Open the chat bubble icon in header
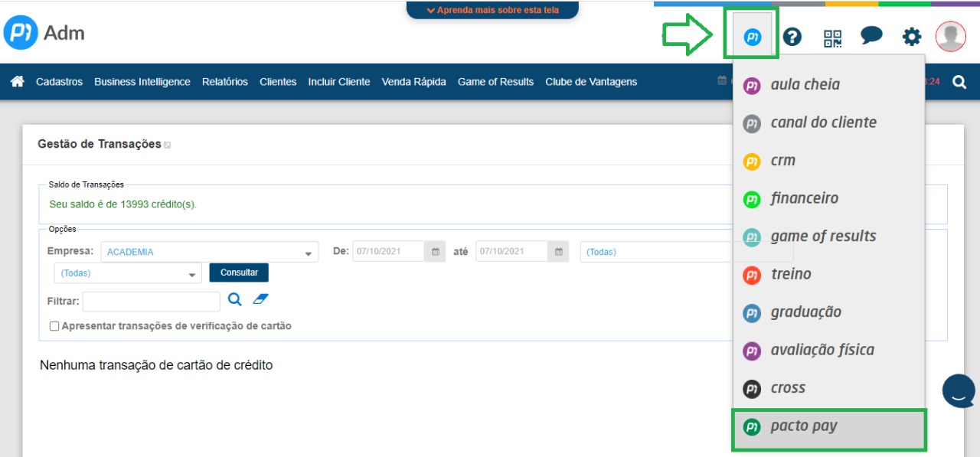Viewport: 980px width, 457px height. (871, 36)
